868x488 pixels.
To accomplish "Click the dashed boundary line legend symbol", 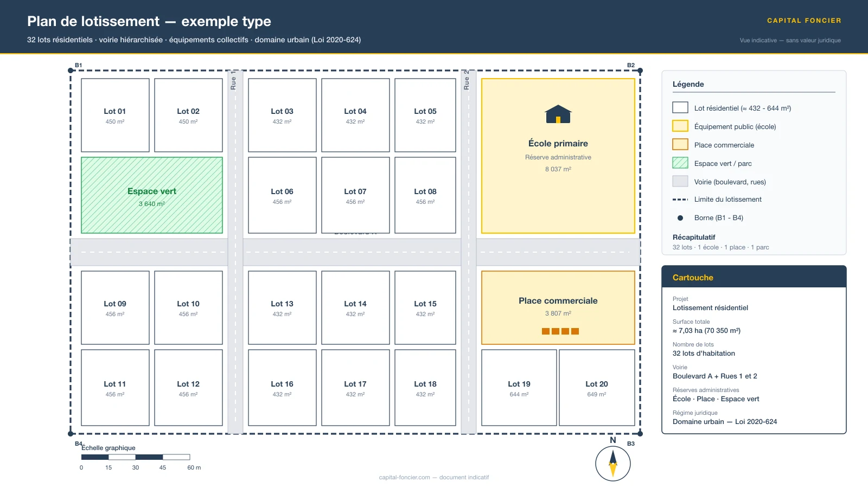I will click(x=680, y=200).
